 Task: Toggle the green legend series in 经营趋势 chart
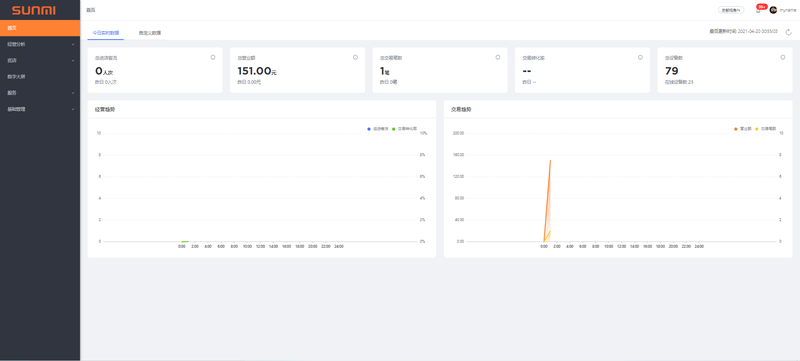pyautogui.click(x=405, y=129)
